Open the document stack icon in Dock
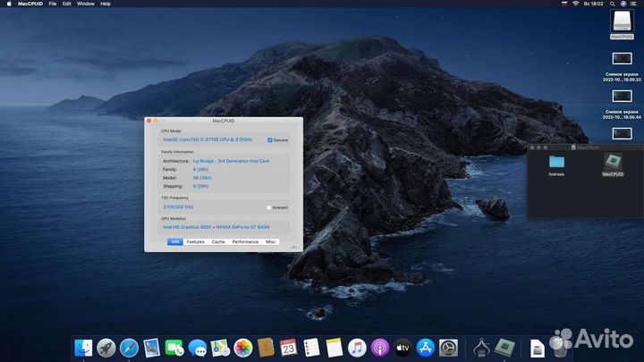 pos(537,349)
